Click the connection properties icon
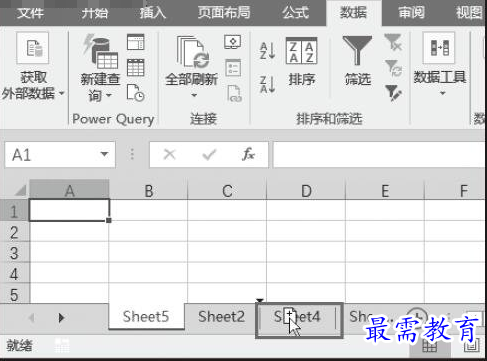Viewport: 487px width, 361px height. pos(233,68)
